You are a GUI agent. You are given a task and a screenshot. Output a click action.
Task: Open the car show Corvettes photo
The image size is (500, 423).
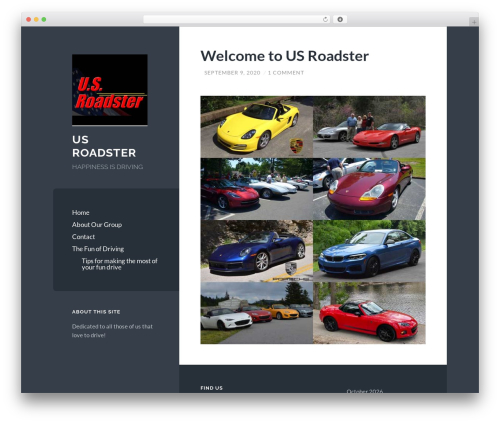[257, 189]
